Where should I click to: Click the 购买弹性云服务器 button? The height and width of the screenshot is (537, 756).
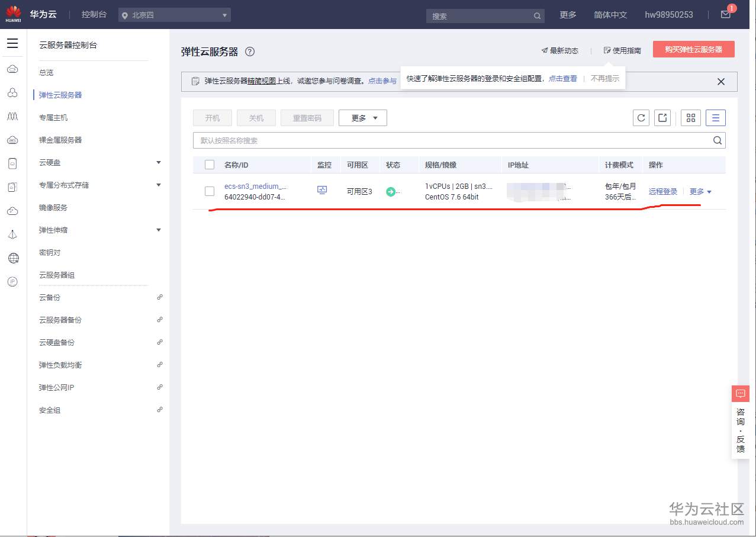pos(694,49)
